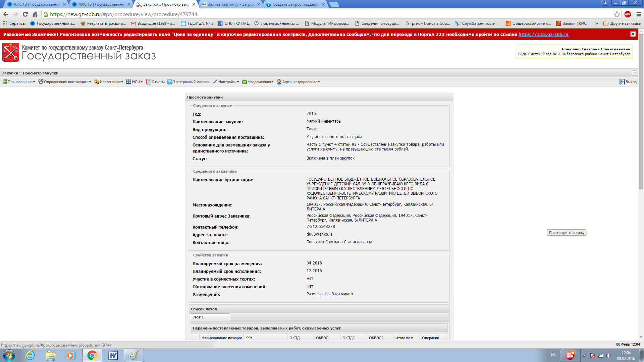Screen dimensions: 644x362
Task: Open the 223.gz-spb.ru link in banner
Action: (543, 34)
